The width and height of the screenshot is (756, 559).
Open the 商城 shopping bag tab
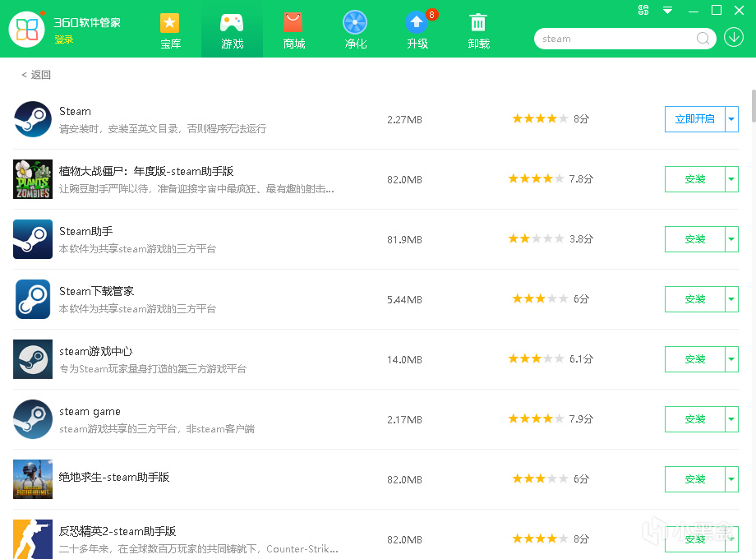click(293, 31)
